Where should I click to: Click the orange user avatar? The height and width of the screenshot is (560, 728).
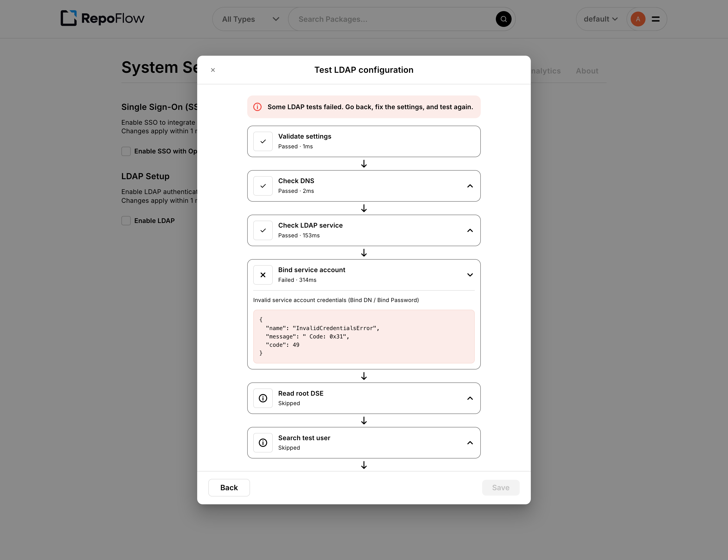pos(638,19)
